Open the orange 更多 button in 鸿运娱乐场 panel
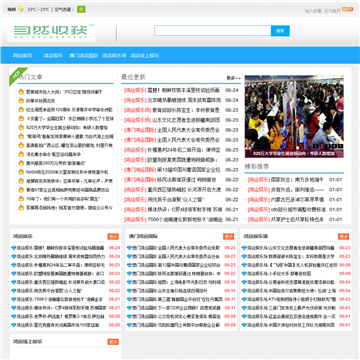 (x=343, y=236)
